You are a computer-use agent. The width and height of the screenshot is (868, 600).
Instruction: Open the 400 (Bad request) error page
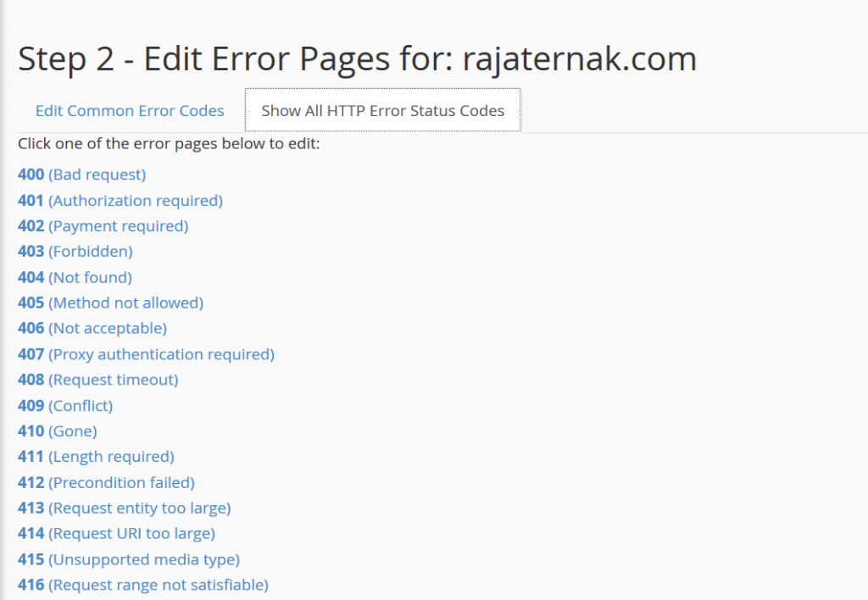[x=81, y=175]
